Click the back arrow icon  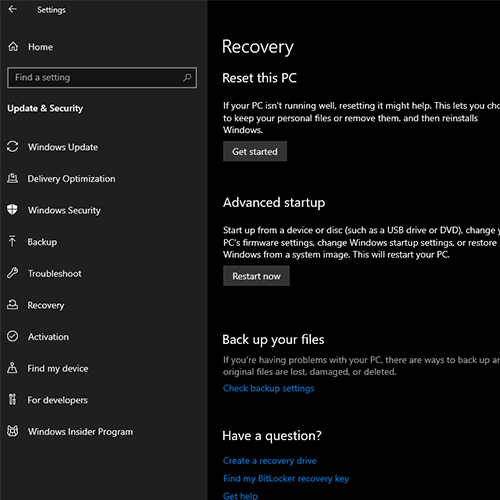click(13, 9)
